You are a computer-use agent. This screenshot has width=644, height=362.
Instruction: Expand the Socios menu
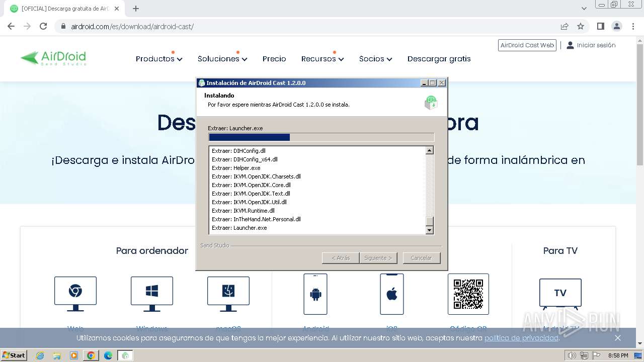tap(375, 59)
